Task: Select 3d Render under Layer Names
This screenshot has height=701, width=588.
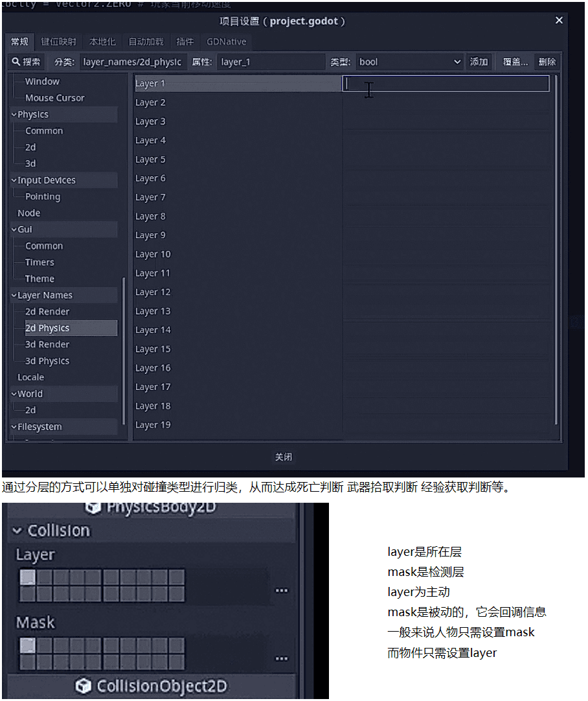Action: (x=47, y=345)
